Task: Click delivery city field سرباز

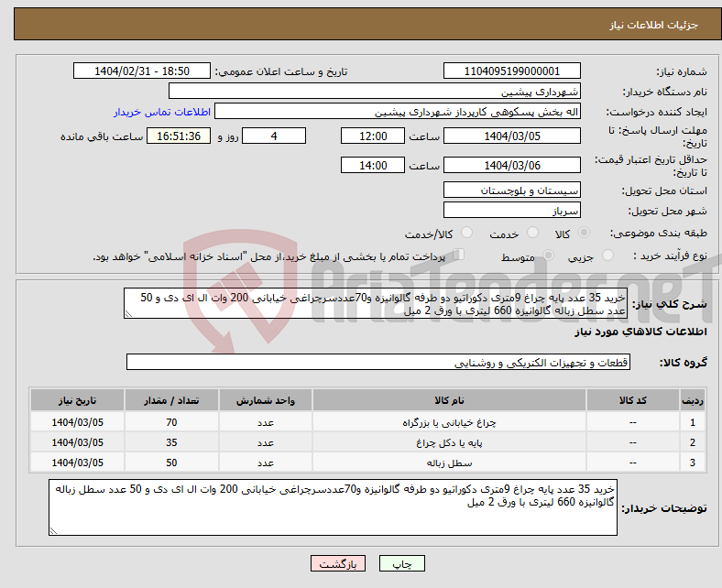Action: pos(511,210)
